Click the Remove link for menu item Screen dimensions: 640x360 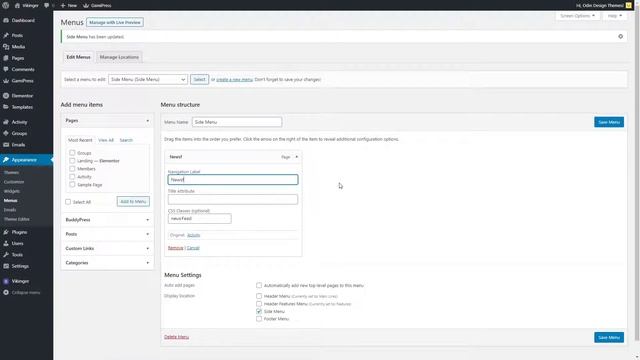[x=176, y=248]
